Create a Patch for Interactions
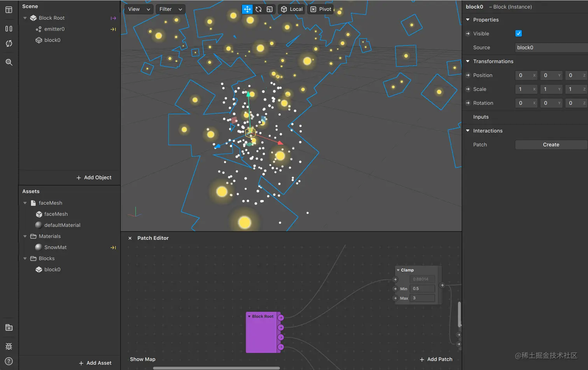 (551, 145)
